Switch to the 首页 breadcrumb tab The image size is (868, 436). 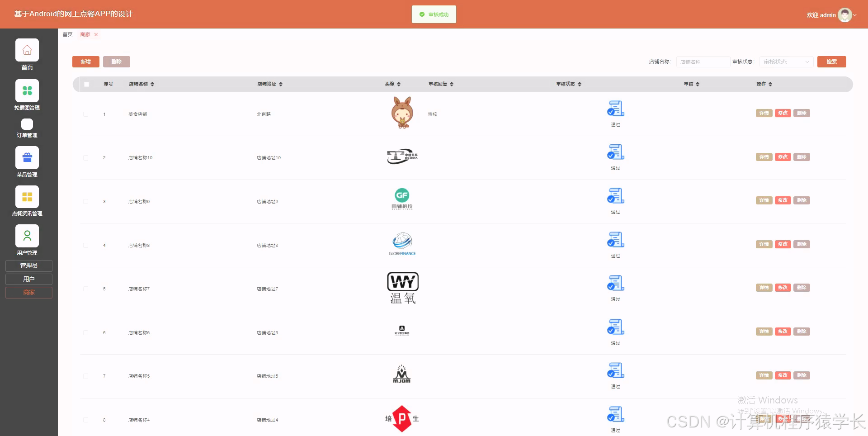pyautogui.click(x=67, y=34)
